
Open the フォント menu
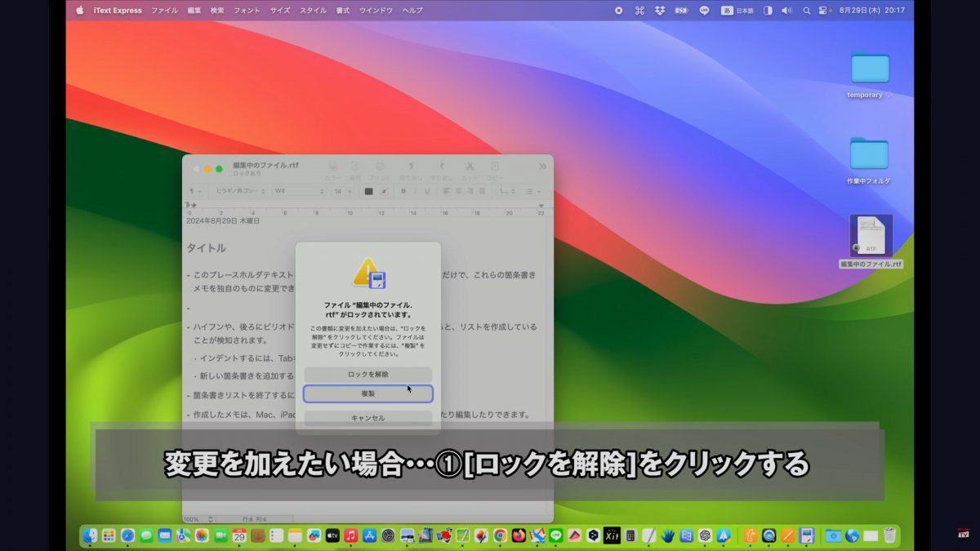click(x=247, y=11)
